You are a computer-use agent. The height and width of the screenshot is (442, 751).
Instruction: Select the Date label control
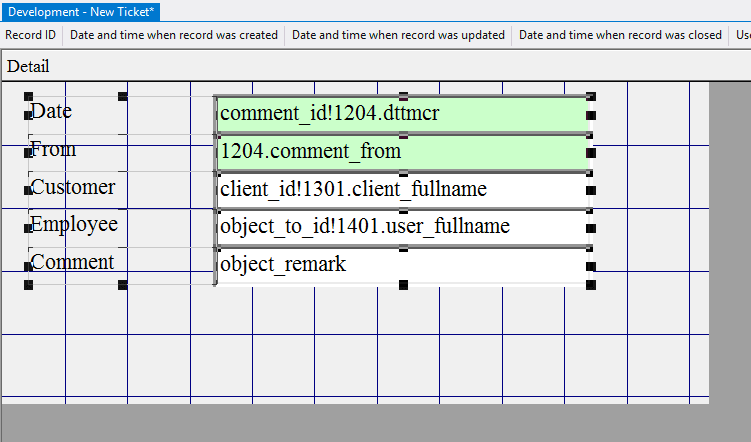(52, 111)
